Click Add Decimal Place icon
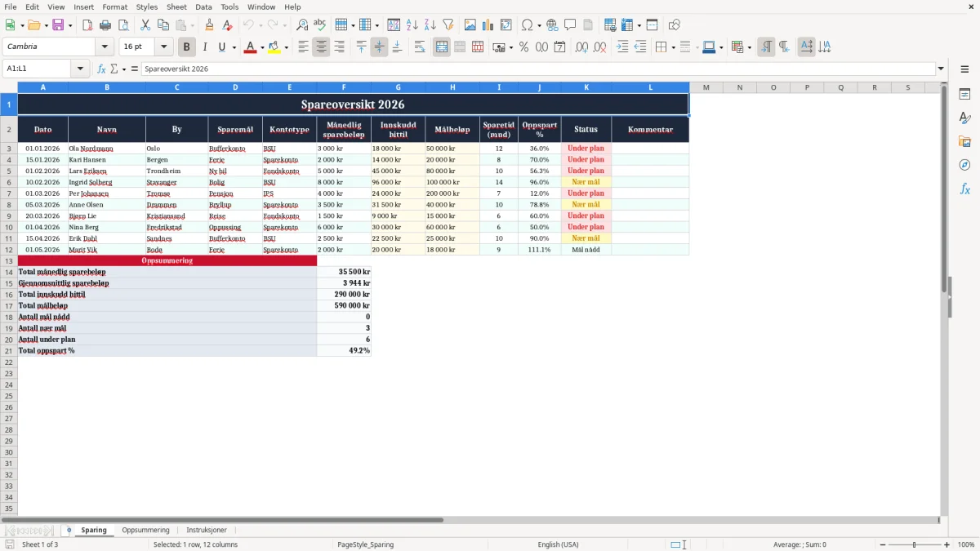 tap(581, 47)
